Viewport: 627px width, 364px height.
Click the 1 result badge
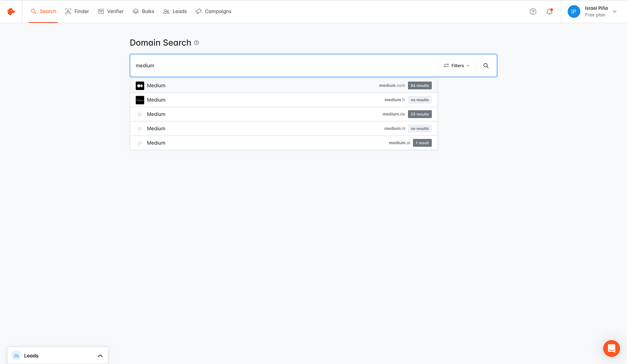pos(422,143)
